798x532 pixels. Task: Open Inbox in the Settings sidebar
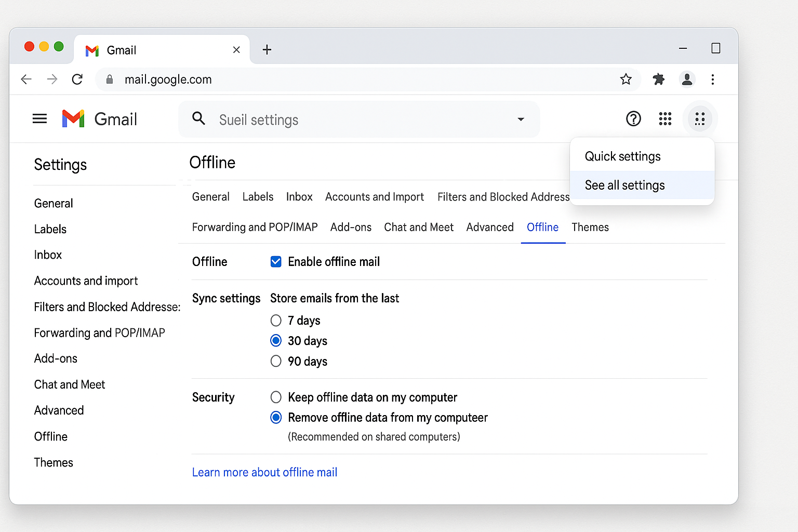[x=48, y=255]
